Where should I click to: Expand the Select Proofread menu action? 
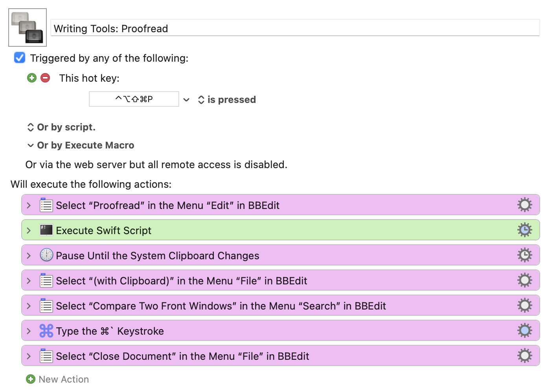click(x=29, y=205)
